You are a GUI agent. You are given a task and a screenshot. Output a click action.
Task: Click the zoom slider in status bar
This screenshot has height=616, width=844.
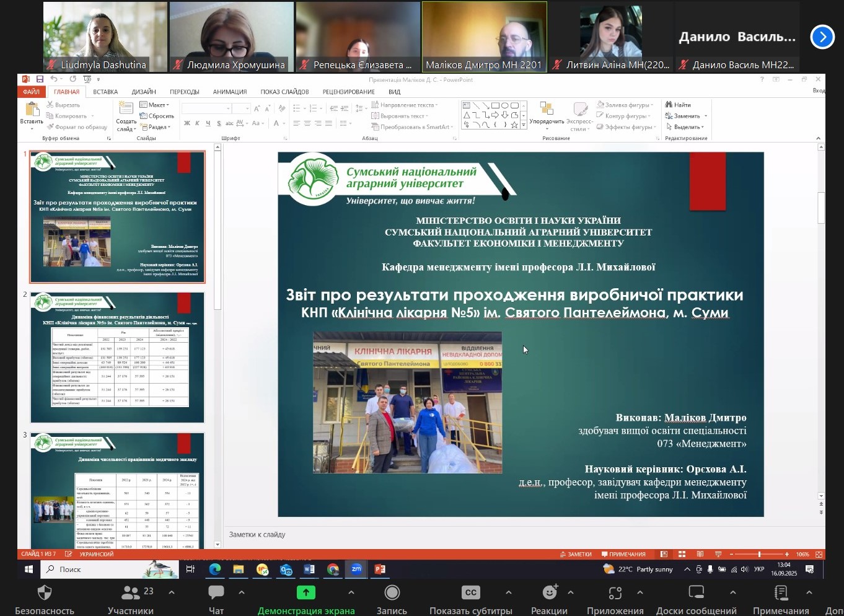[759, 554]
